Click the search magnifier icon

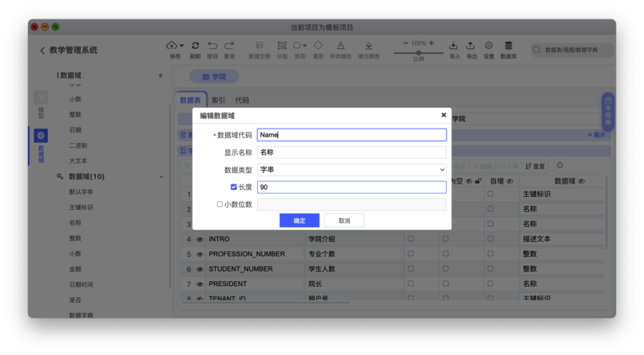point(537,50)
